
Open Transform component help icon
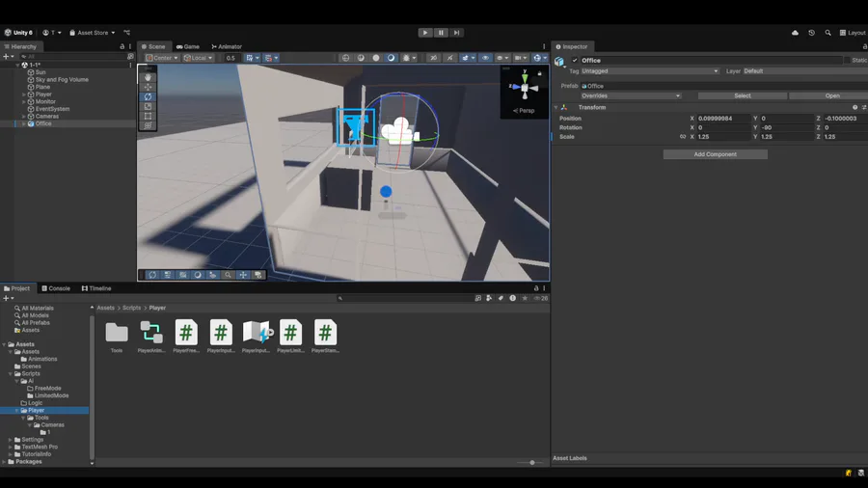pyautogui.click(x=854, y=107)
